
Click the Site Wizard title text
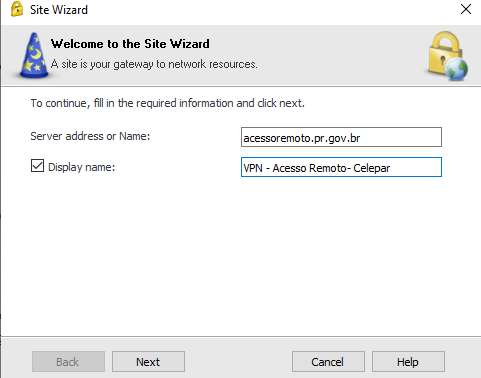click(x=59, y=10)
